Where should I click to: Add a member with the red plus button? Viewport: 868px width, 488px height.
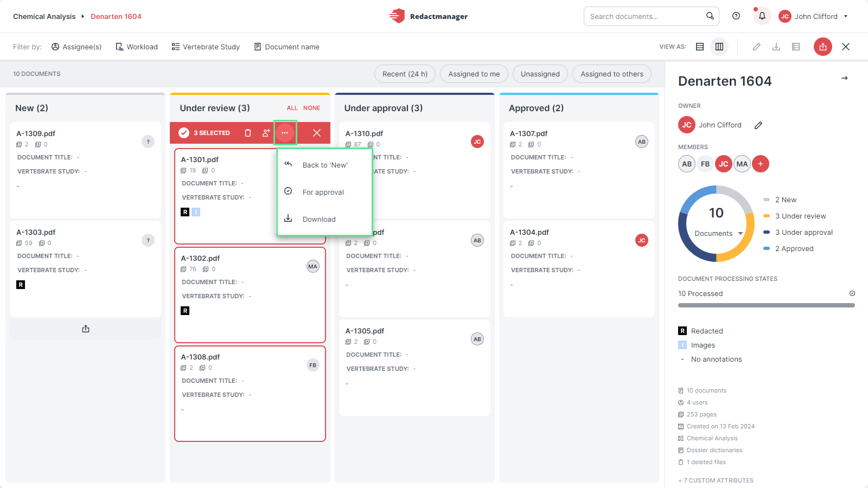(761, 164)
